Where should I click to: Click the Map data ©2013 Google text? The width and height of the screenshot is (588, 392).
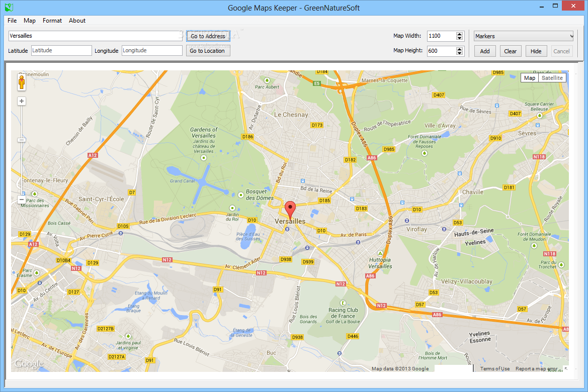point(400,369)
